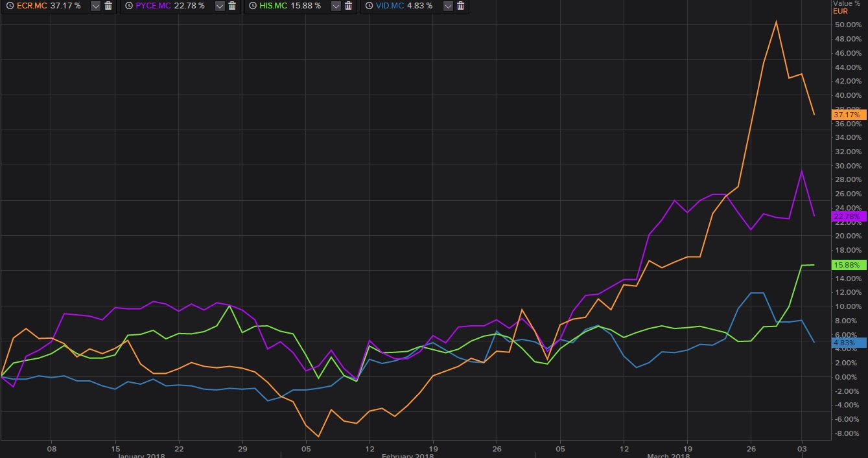Click the '4.83 %' value next to VID.MC
Image resolution: width=868 pixels, height=458 pixels.
419,6
